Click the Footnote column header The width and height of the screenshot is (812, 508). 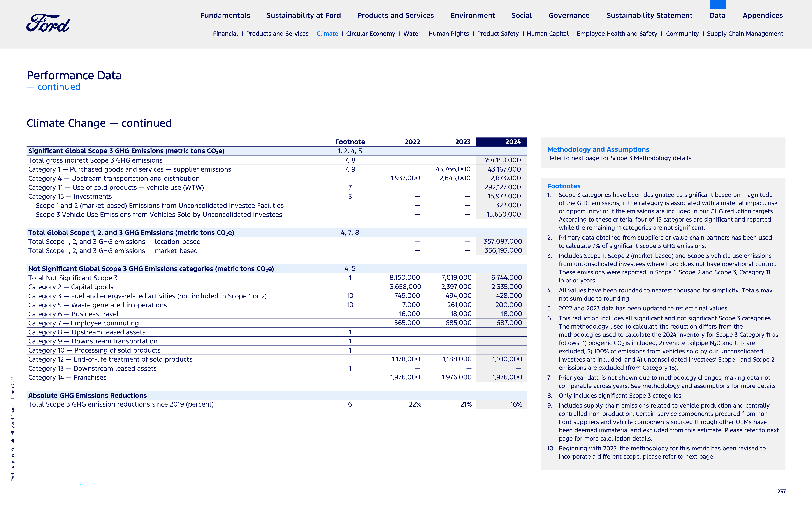click(350, 142)
